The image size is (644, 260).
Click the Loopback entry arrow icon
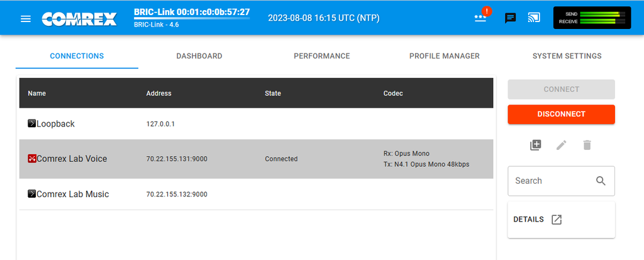[32, 123]
